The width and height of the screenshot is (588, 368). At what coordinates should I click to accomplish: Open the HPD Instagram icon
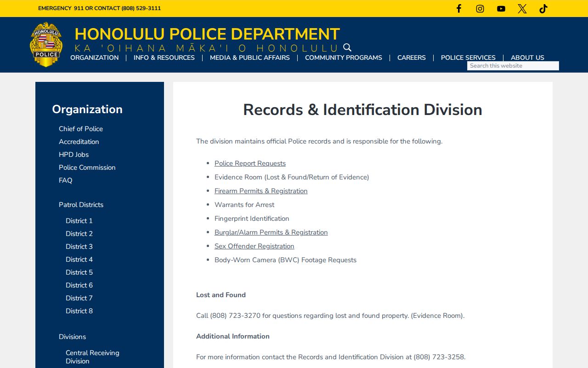(x=480, y=9)
